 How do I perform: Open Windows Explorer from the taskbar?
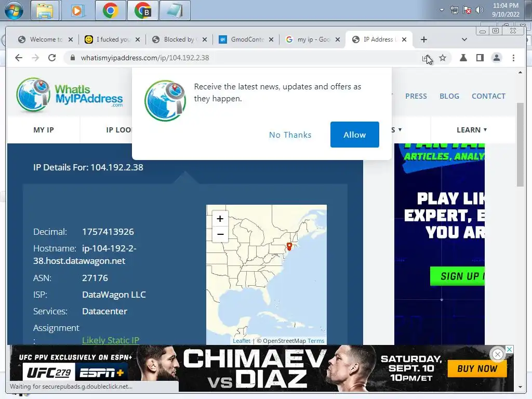pos(45,10)
